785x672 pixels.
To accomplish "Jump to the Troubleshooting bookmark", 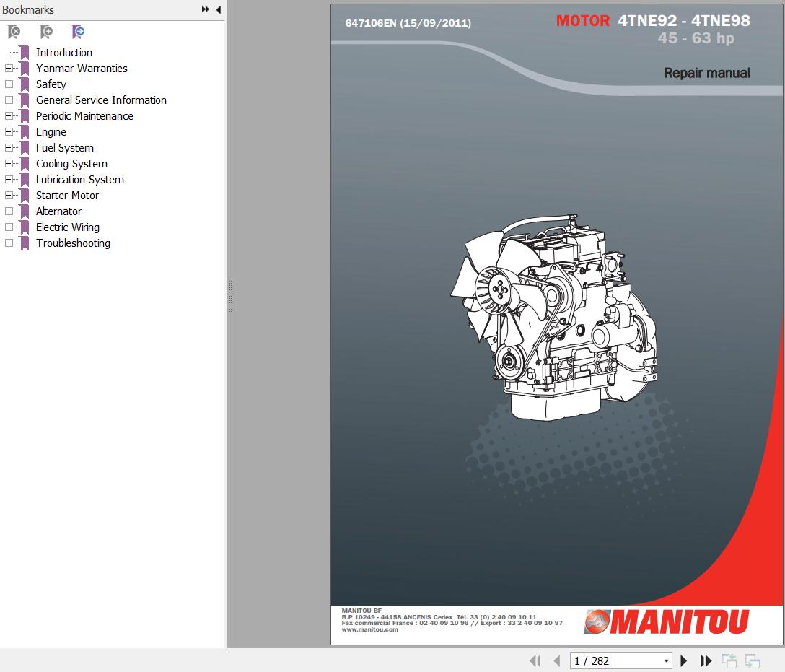I will pyautogui.click(x=73, y=243).
